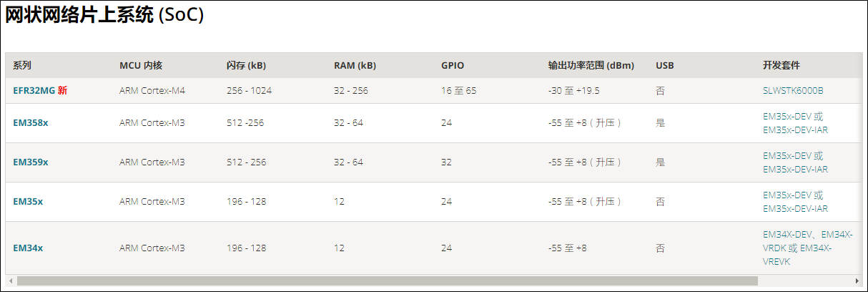Click the 开发套件 column header
Viewport: 868px width, 292px height.
[781, 65]
